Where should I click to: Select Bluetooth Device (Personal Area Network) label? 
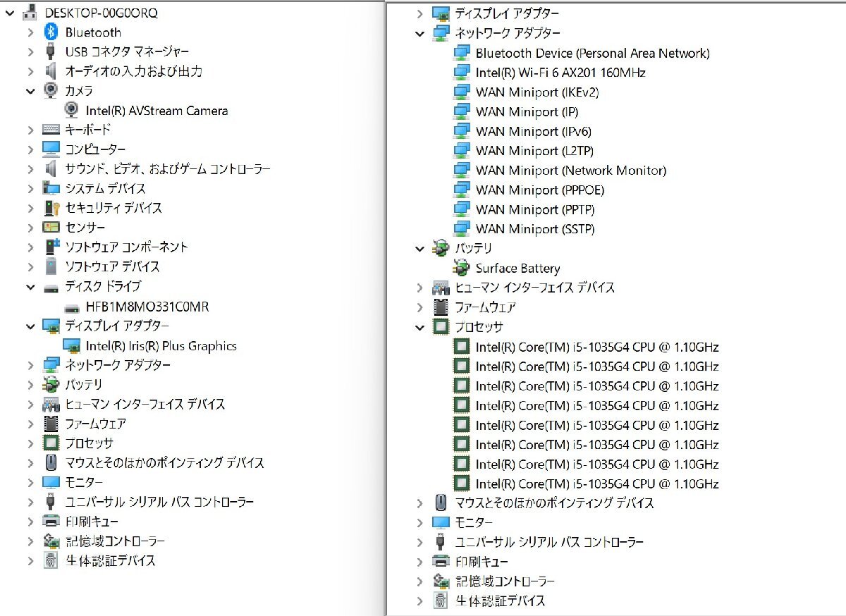click(x=593, y=53)
